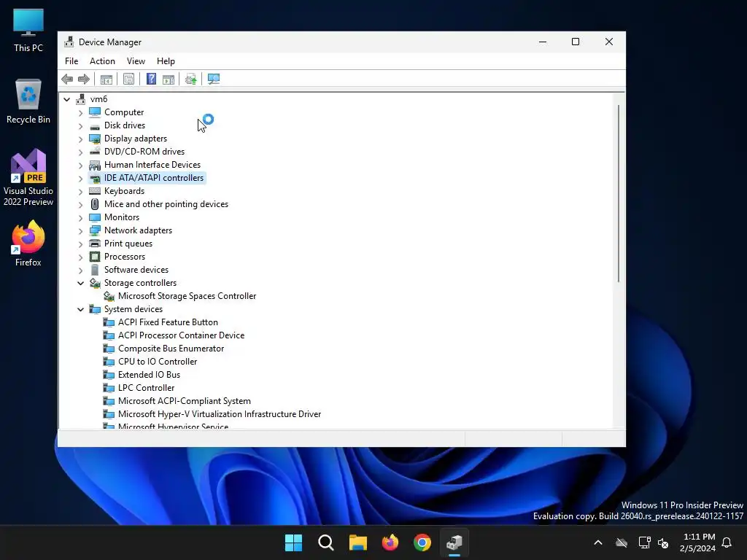Screen dimensions: 747x560
Task: Open the Help menu
Action: click(166, 61)
